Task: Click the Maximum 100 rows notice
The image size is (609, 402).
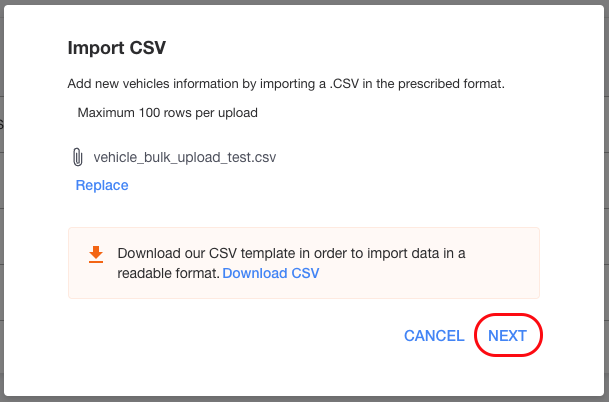Action: click(x=167, y=113)
